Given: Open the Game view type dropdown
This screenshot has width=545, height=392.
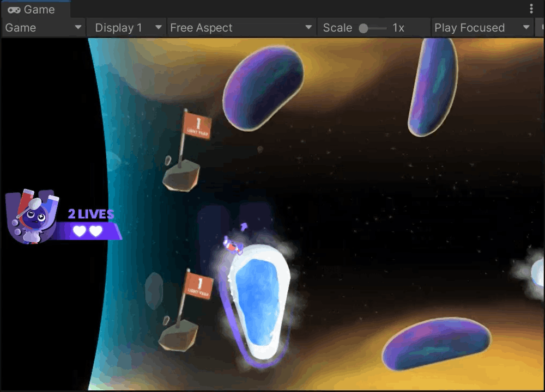Looking at the screenshot, I should coord(43,28).
